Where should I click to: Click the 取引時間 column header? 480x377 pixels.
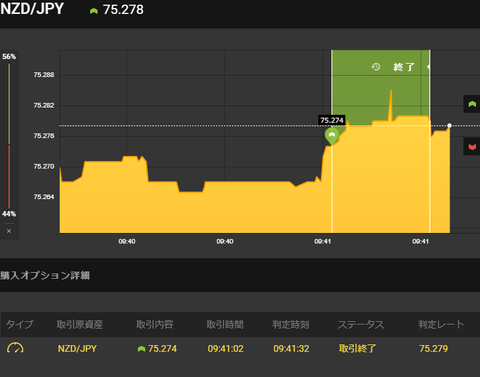[225, 324]
